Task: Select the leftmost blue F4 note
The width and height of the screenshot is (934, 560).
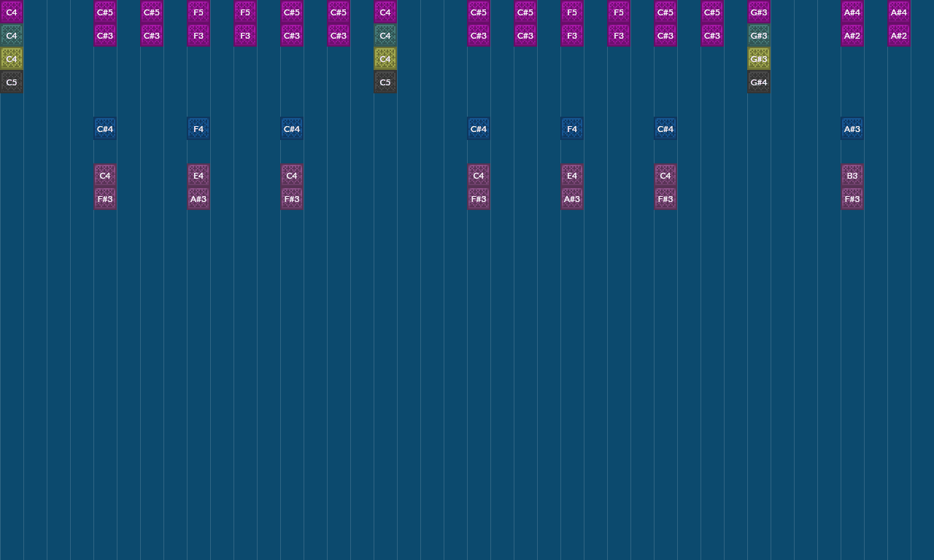Action: tap(198, 129)
